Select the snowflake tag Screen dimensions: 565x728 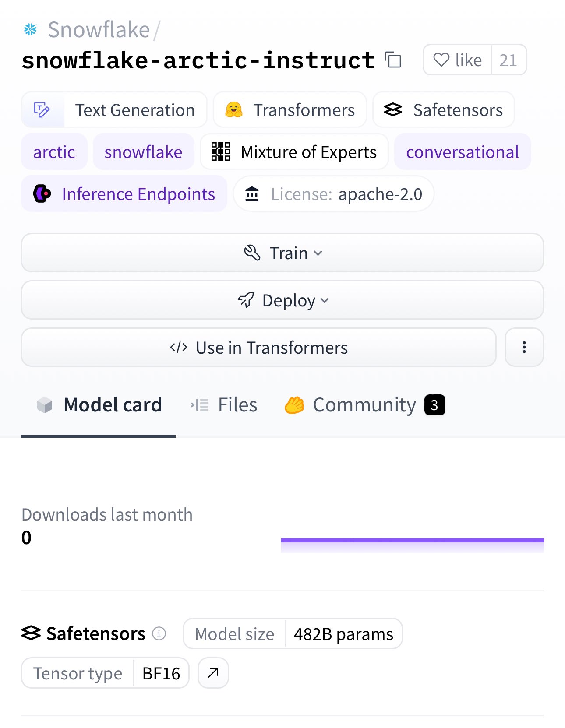(x=143, y=152)
